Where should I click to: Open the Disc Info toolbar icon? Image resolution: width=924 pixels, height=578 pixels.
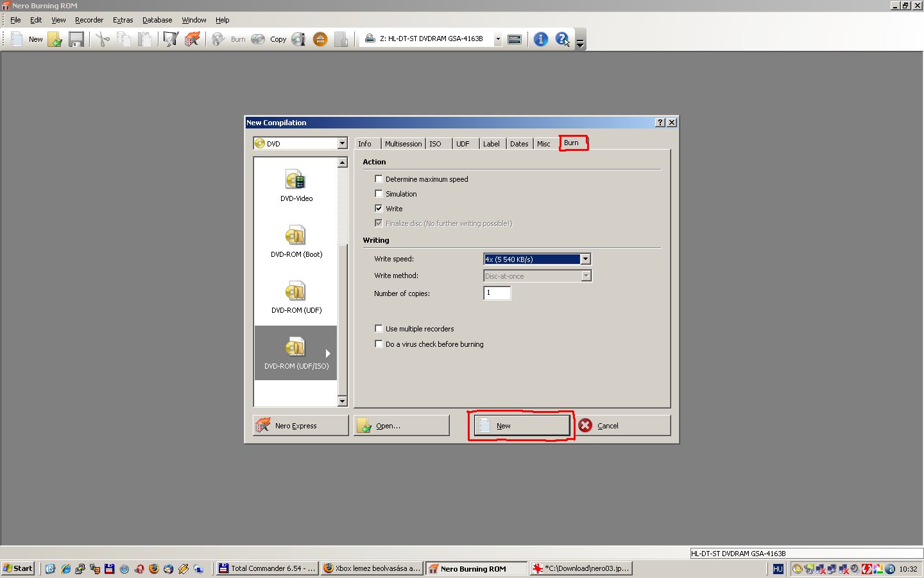click(x=298, y=39)
